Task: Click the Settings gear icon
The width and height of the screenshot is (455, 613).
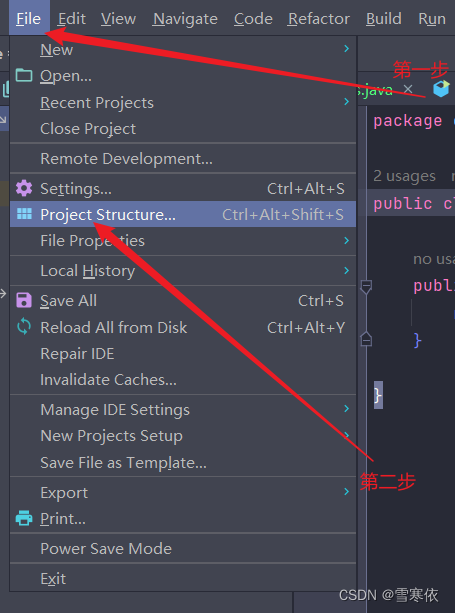Action: pyautogui.click(x=24, y=188)
